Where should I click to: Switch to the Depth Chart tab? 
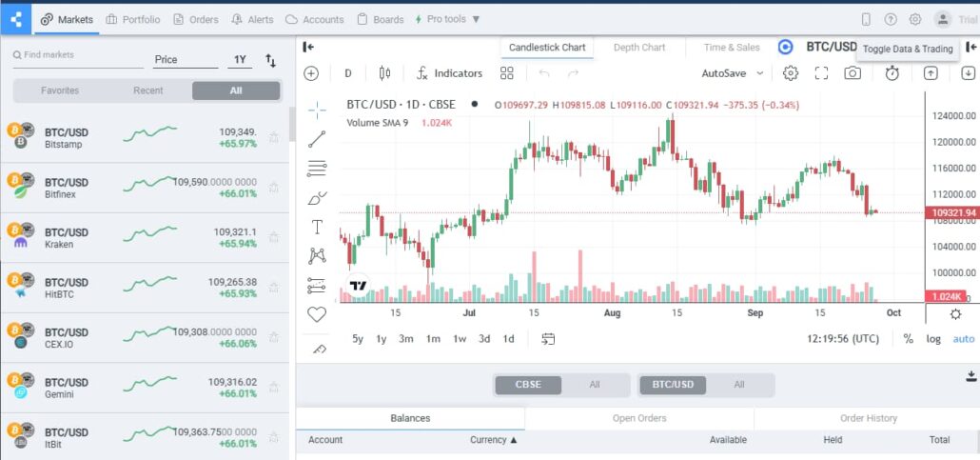click(639, 48)
